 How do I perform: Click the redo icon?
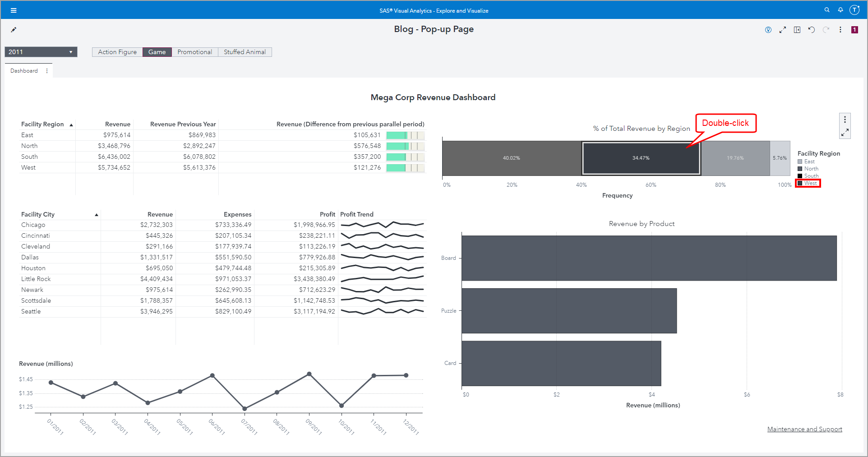coord(826,29)
